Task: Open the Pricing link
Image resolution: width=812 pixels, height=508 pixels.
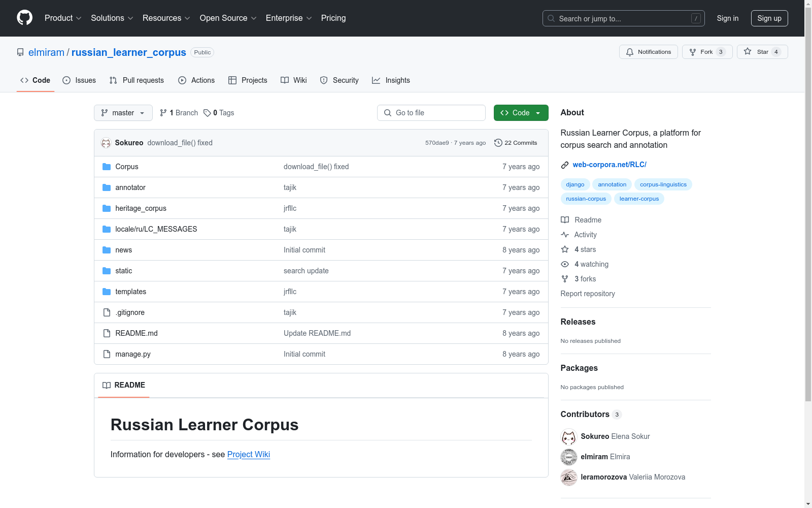Action: tap(333, 18)
